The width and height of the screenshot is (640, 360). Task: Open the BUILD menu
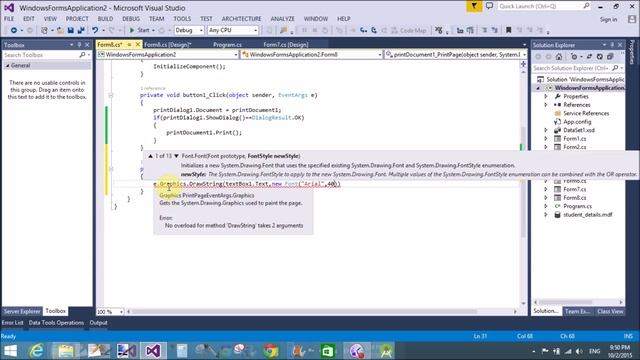(x=105, y=19)
